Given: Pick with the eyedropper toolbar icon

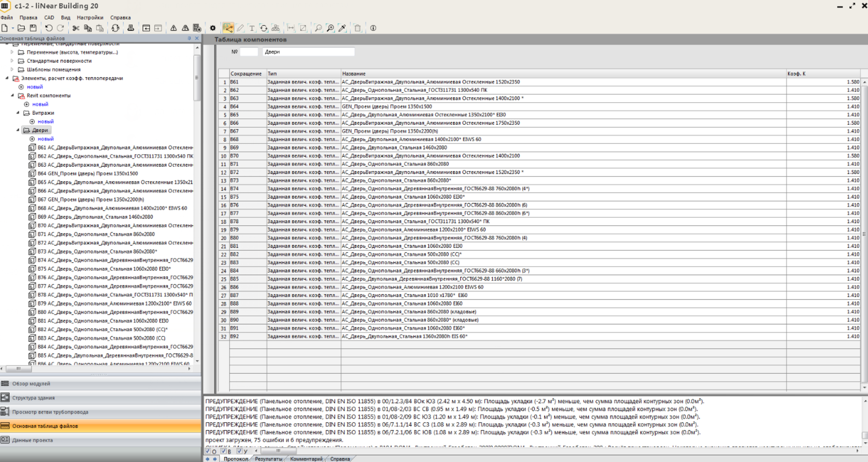Looking at the screenshot, I should (342, 28).
